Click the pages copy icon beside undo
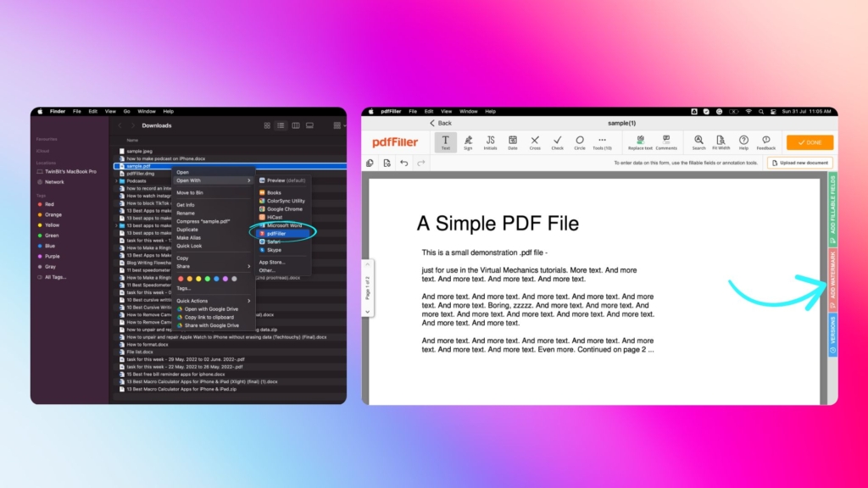The image size is (868, 488). click(x=370, y=164)
